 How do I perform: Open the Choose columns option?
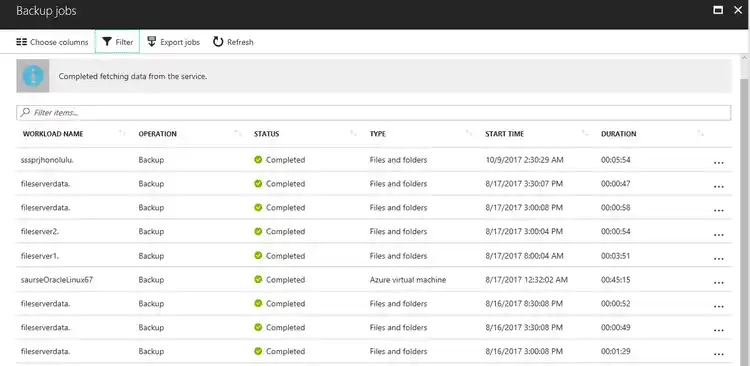coord(52,42)
